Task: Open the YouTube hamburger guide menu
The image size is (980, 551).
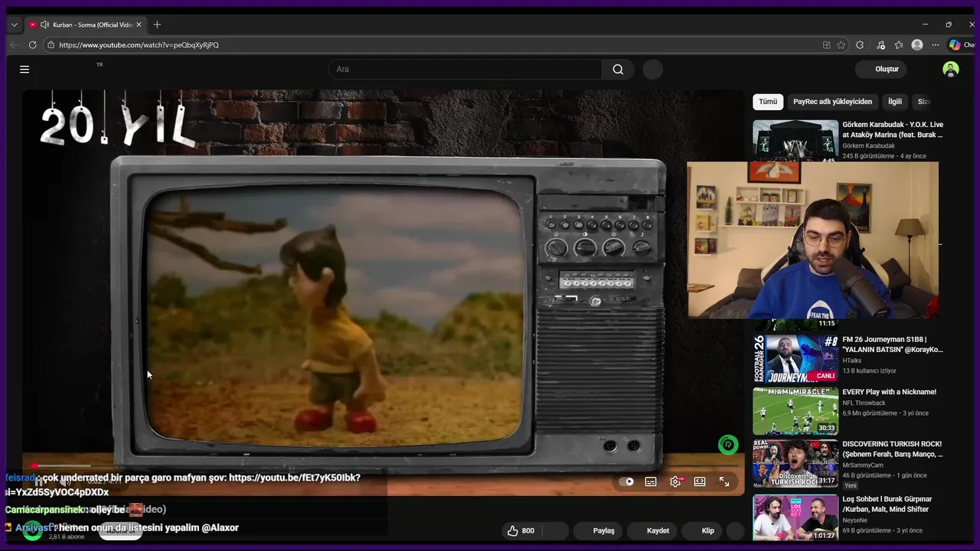Action: [x=24, y=69]
